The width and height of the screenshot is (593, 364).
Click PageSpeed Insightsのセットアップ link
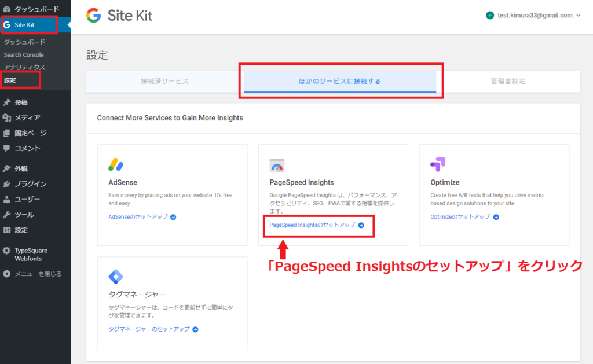[312, 225]
